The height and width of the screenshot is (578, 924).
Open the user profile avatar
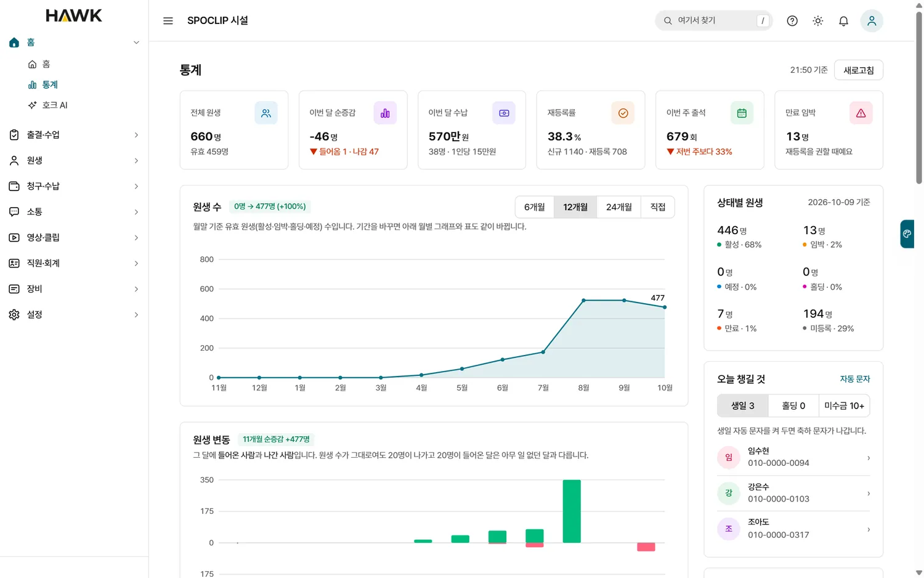872,21
